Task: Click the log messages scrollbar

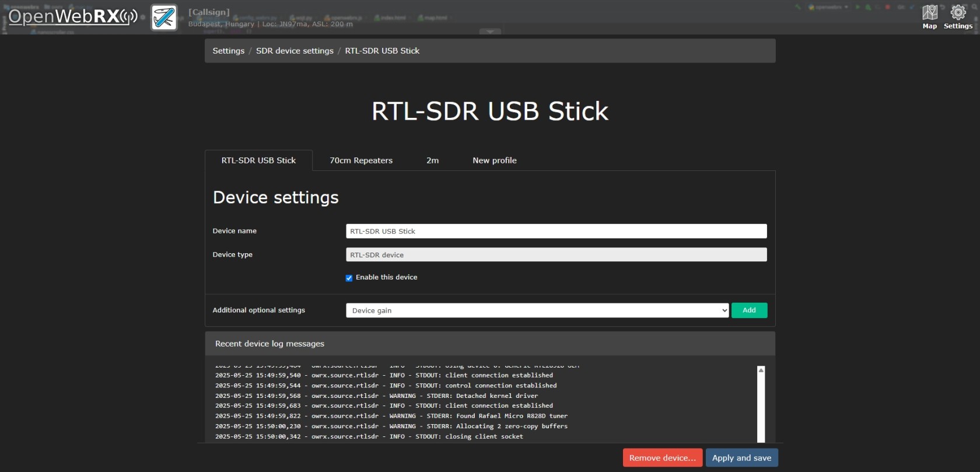Action: point(761,404)
